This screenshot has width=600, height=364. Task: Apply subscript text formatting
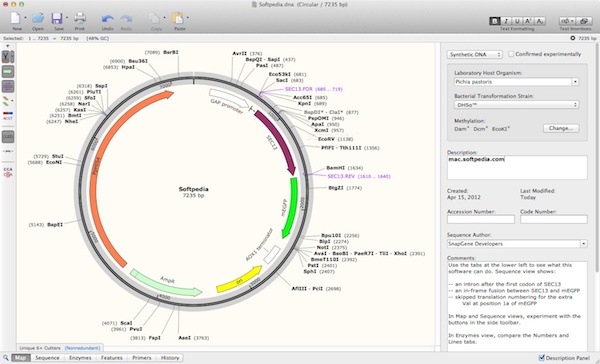click(x=540, y=21)
